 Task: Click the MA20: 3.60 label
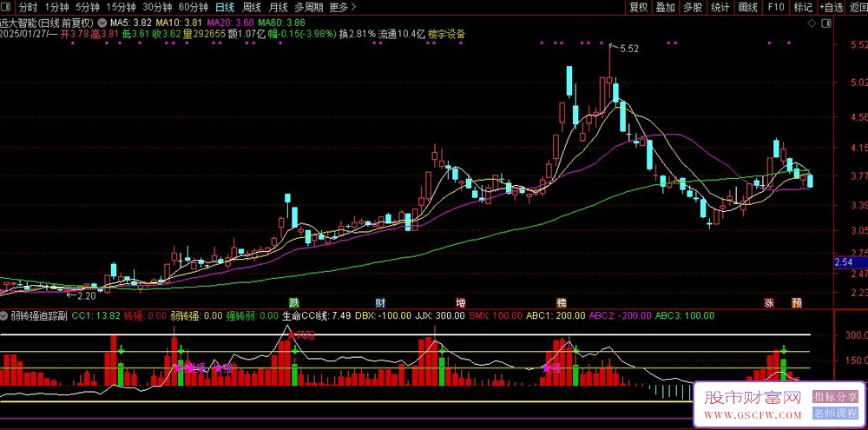[230, 23]
